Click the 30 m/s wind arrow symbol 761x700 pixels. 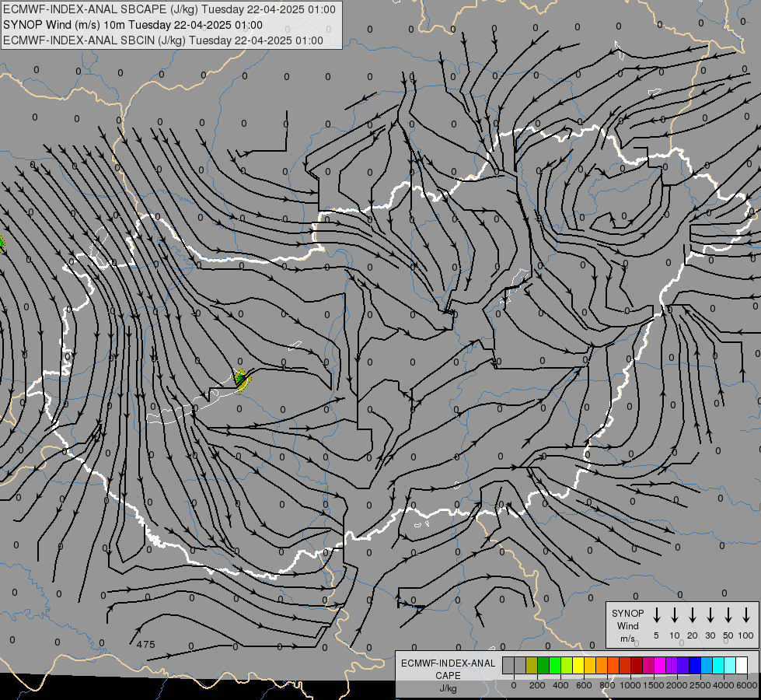[x=710, y=615]
